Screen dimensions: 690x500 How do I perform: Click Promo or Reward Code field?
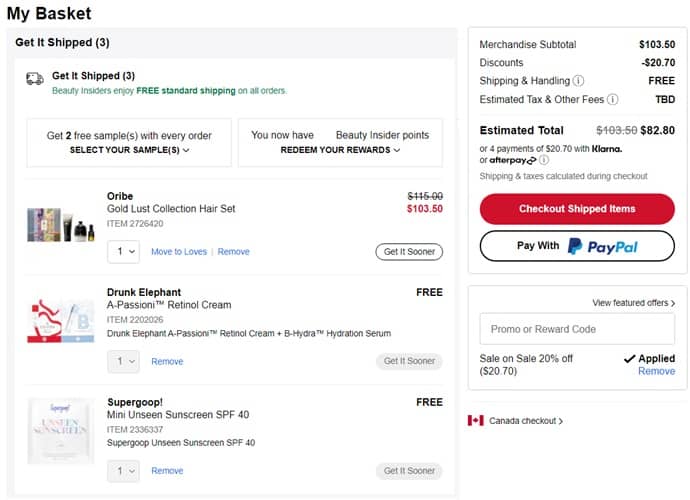577,329
